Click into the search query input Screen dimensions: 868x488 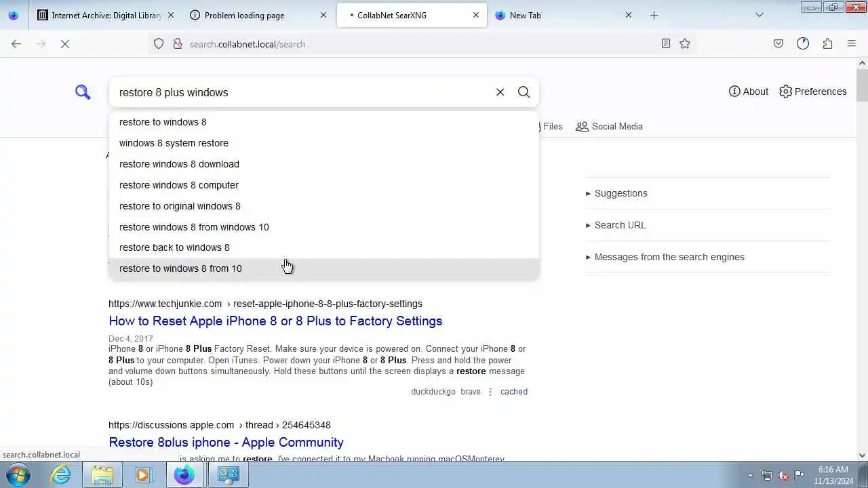(x=302, y=92)
